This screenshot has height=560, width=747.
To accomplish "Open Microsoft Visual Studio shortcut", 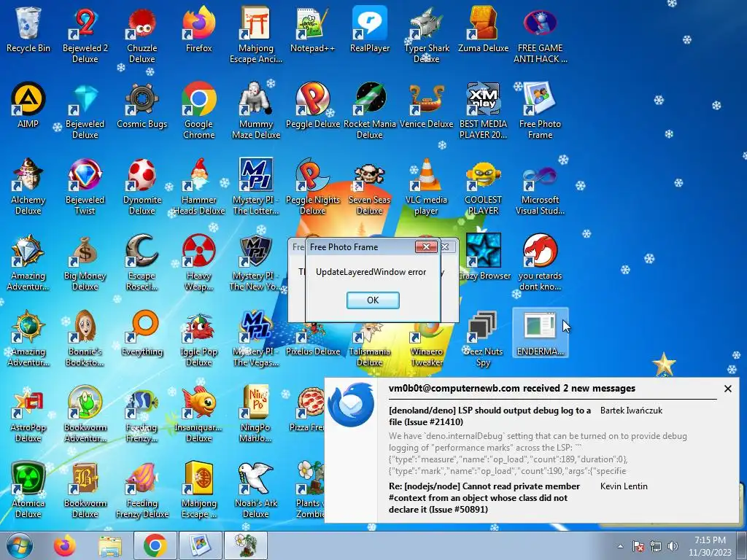I will pos(541,187).
